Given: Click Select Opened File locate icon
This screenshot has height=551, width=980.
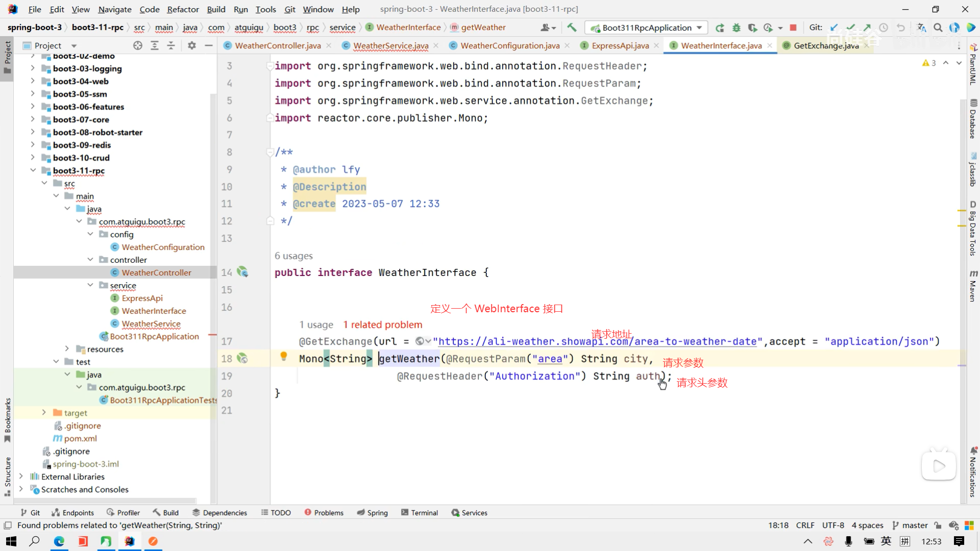Looking at the screenshot, I should (138, 45).
